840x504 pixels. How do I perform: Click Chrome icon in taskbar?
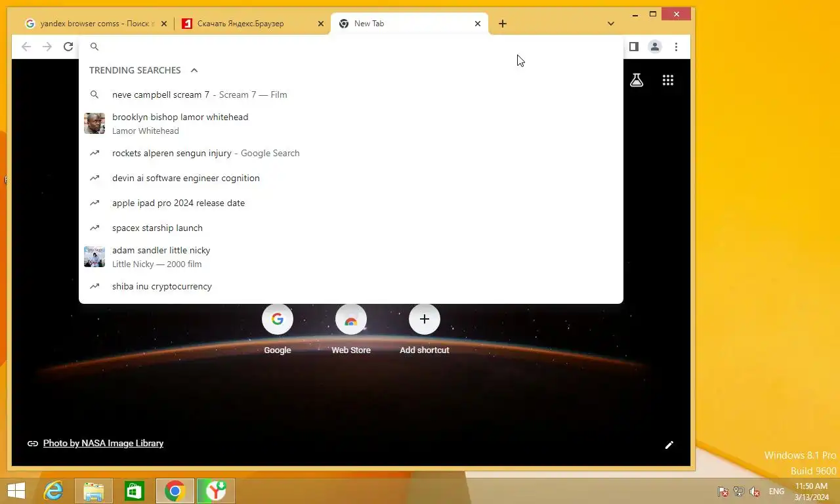click(175, 491)
